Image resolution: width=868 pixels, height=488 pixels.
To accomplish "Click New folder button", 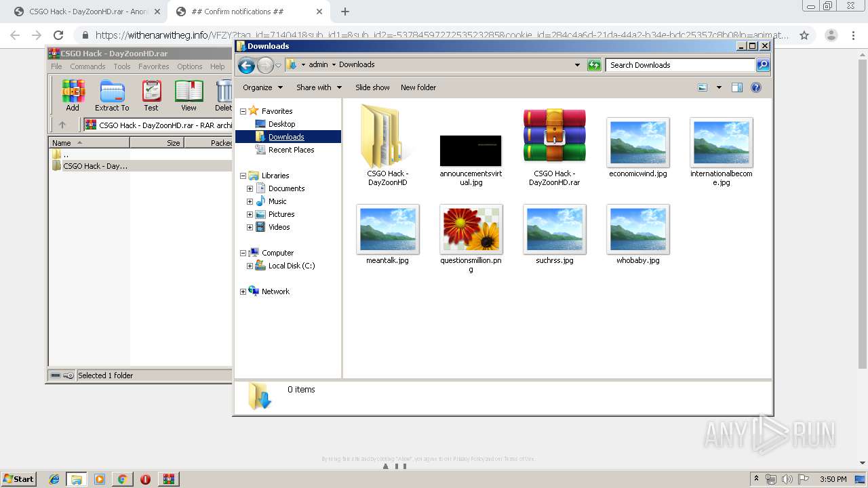I will point(418,87).
